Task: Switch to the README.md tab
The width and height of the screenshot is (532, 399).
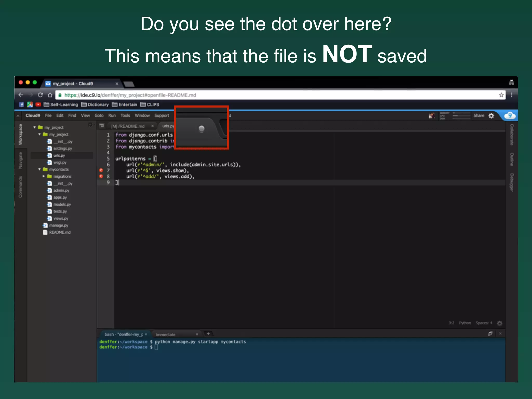Action: tap(128, 126)
